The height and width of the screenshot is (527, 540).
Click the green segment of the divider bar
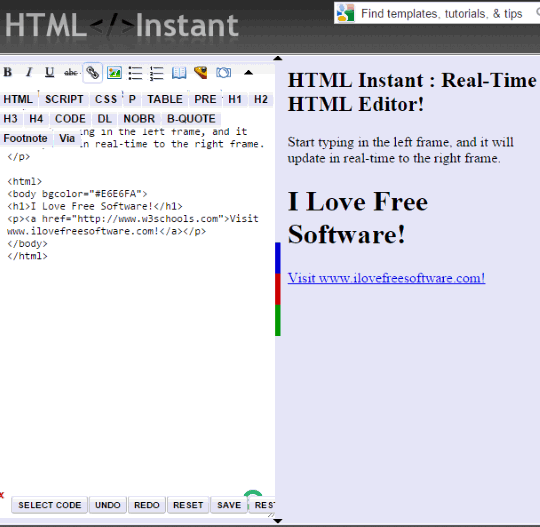click(278, 320)
